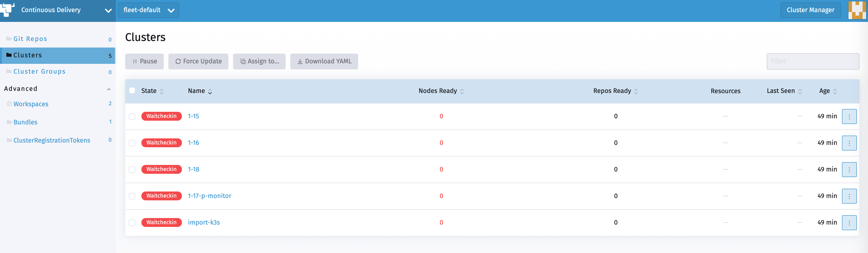The width and height of the screenshot is (868, 253).
Task: Expand the Continuous Delivery product dropdown
Action: tap(108, 10)
